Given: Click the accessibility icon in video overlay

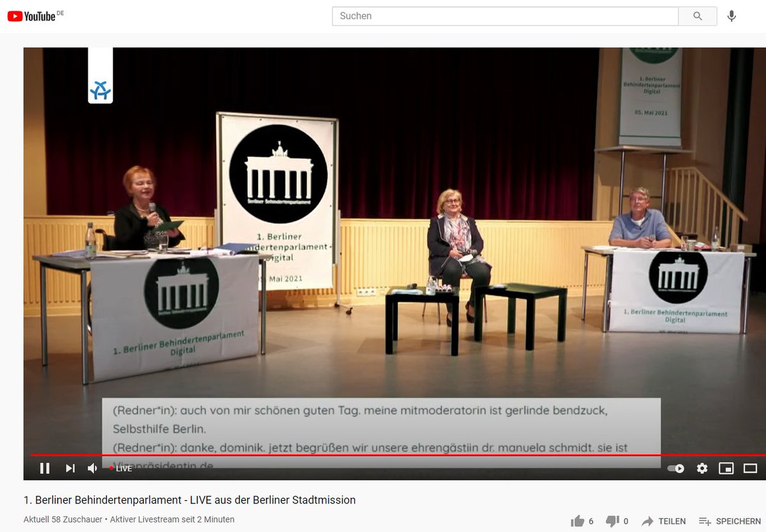Looking at the screenshot, I should pyautogui.click(x=100, y=92).
